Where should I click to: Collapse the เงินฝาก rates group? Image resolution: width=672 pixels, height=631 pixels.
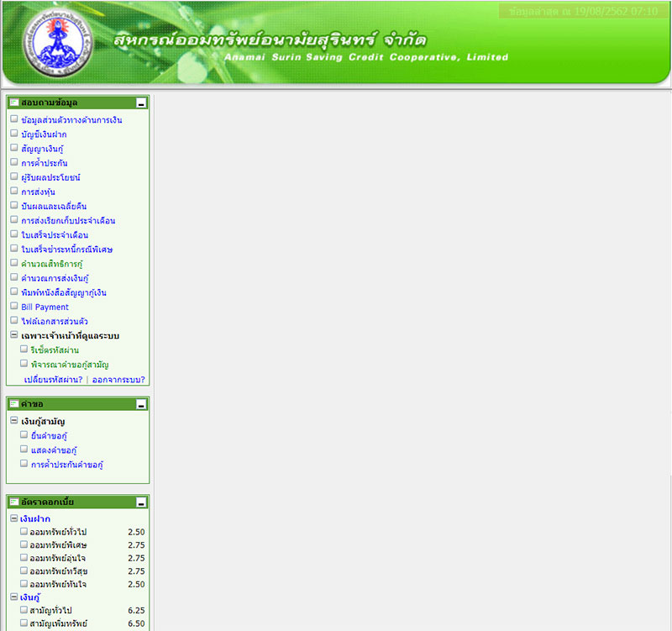(14, 518)
